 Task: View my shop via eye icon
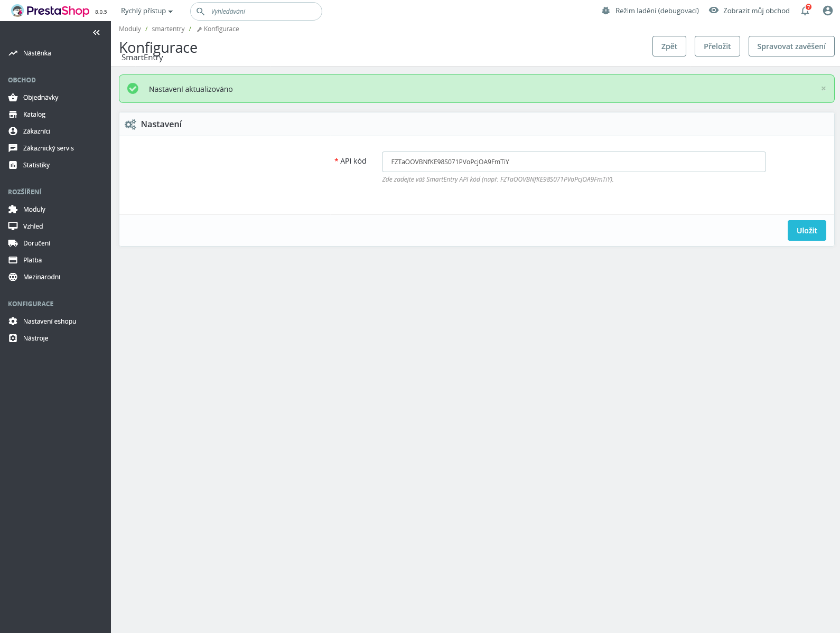714,11
